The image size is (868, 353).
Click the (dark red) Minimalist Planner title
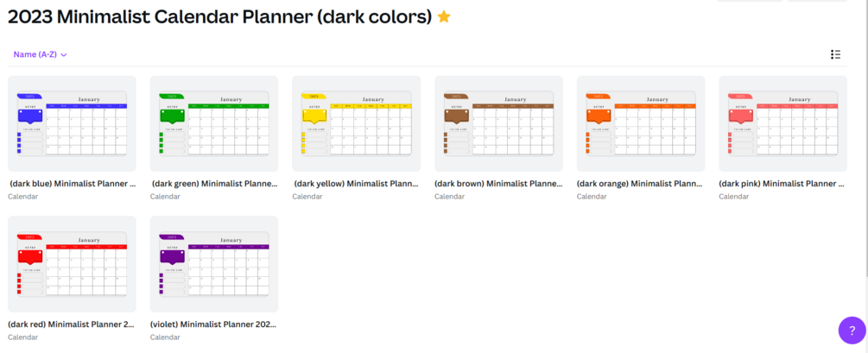[72, 325]
